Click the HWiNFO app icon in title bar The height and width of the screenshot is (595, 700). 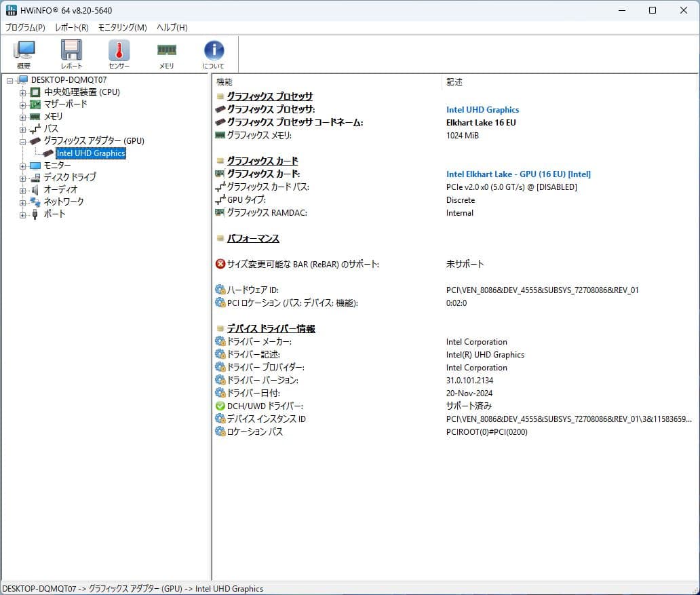tap(12, 10)
